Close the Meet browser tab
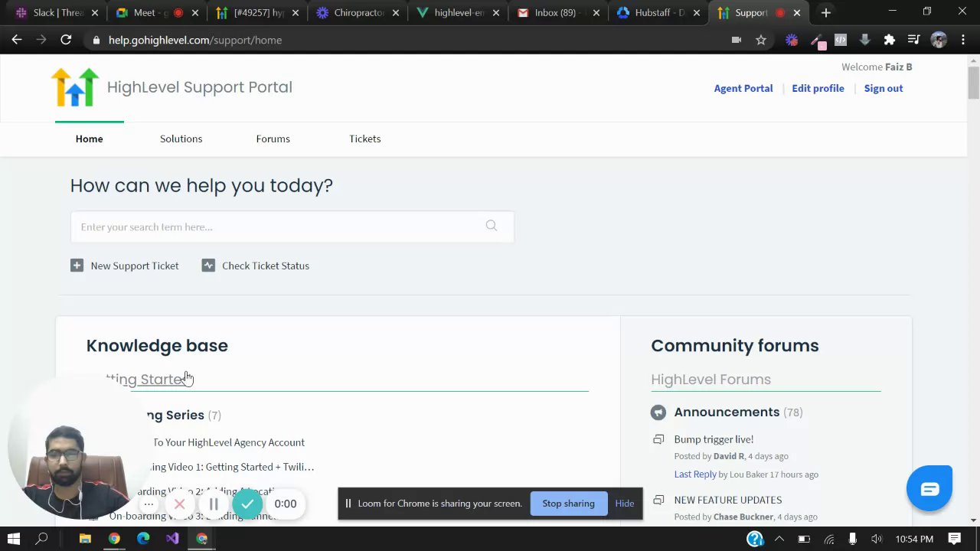The image size is (980, 551). pos(195,13)
